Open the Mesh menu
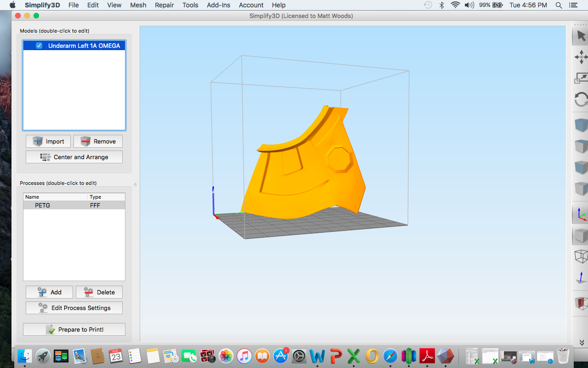The image size is (588, 368). (138, 5)
